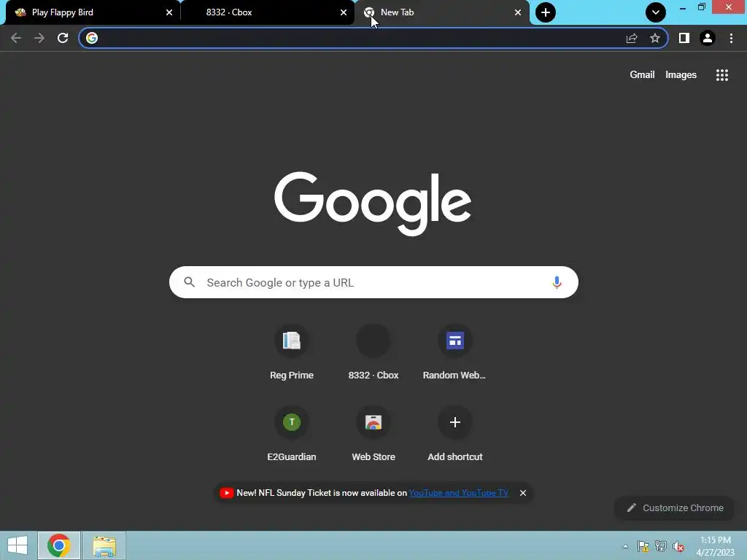The height and width of the screenshot is (560, 747).
Task: Dismiss the NFL Sunday Ticket banner
Action: coord(523,493)
